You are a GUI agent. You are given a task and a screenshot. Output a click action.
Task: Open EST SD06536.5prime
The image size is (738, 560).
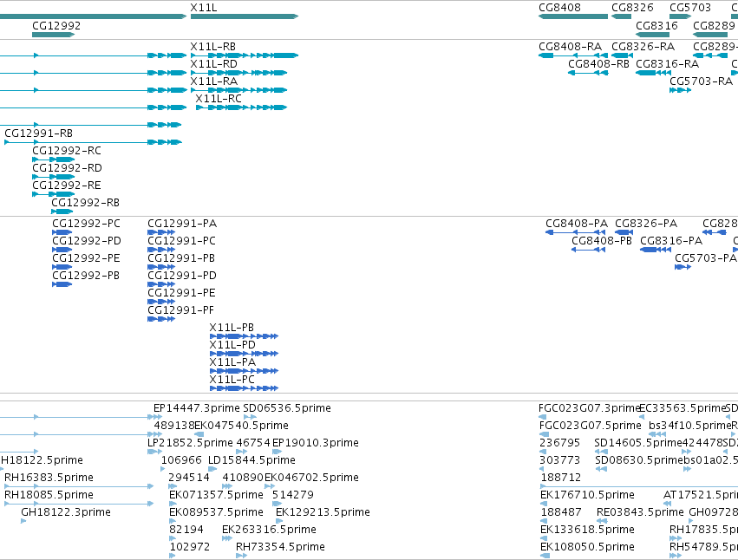point(287,408)
